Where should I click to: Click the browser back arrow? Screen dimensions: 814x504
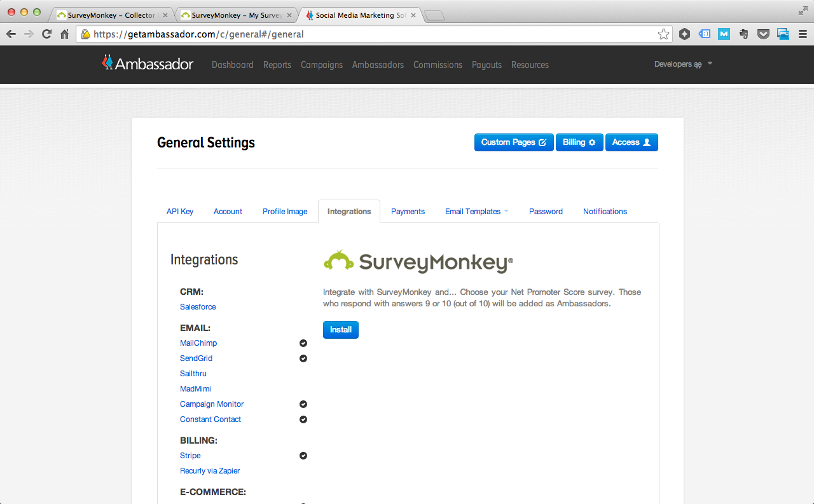(x=11, y=34)
